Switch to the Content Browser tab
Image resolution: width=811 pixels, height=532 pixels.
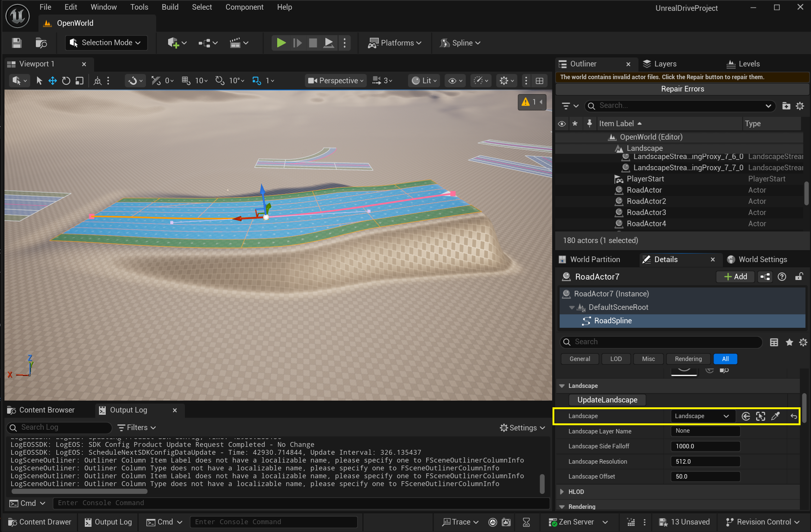41,410
